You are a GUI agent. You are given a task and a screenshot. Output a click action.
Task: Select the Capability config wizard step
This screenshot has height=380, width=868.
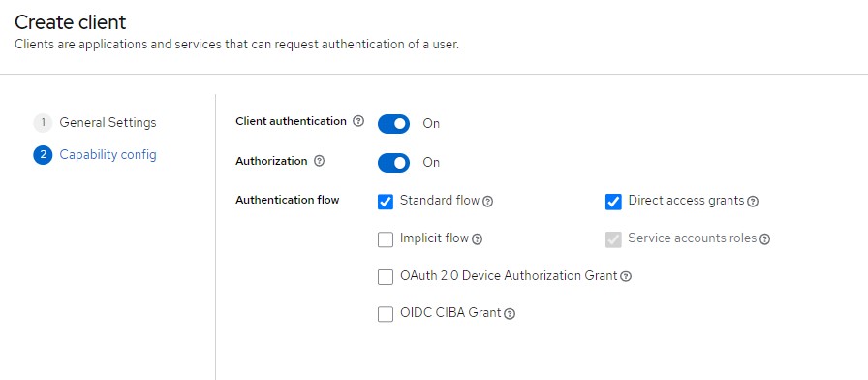click(x=108, y=154)
